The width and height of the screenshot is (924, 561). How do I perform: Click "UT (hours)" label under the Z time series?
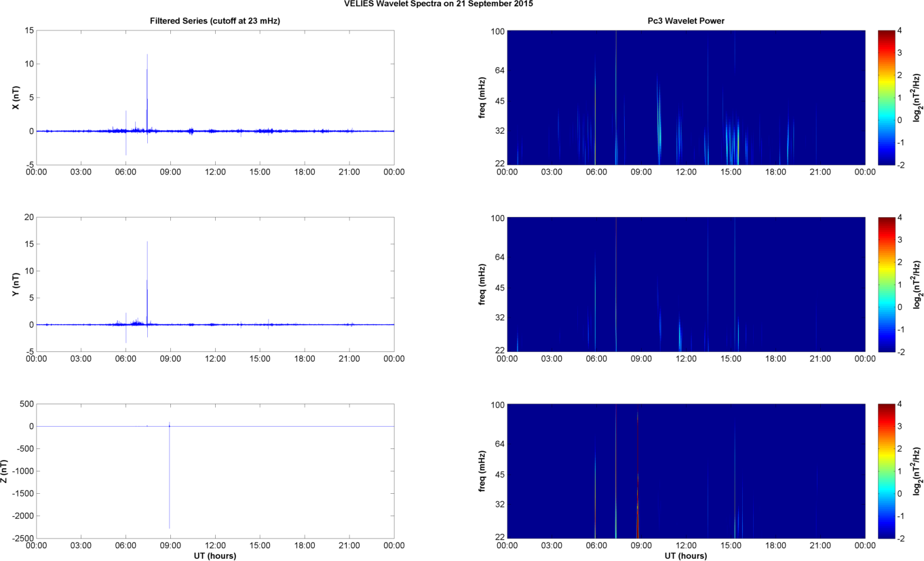pyautogui.click(x=215, y=556)
